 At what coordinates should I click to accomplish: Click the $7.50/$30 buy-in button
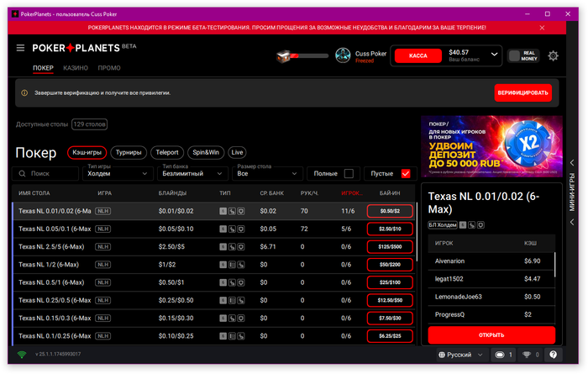390,318
